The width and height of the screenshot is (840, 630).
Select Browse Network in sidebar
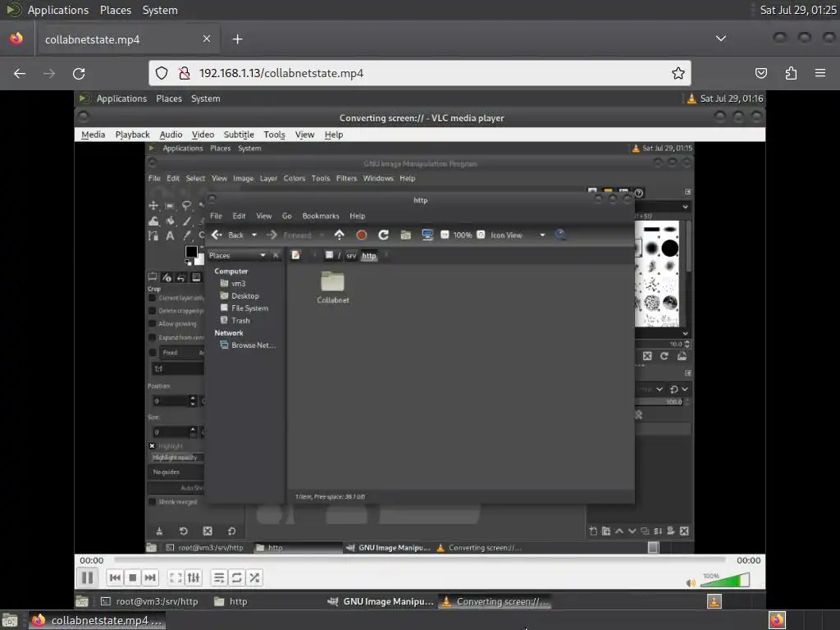click(x=248, y=345)
